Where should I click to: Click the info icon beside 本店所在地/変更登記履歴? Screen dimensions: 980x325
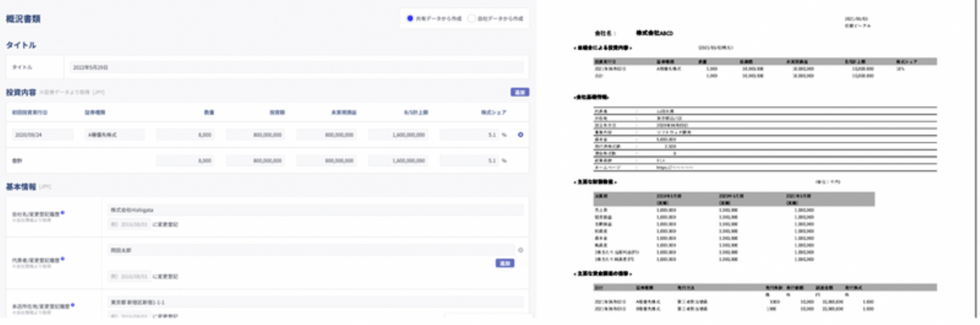(74, 305)
